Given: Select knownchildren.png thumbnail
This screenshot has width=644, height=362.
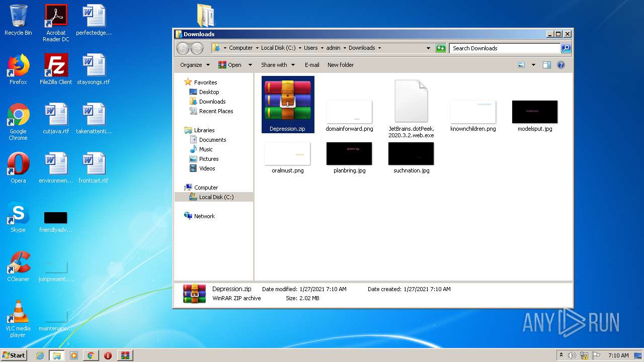Looking at the screenshot, I should pyautogui.click(x=473, y=116).
